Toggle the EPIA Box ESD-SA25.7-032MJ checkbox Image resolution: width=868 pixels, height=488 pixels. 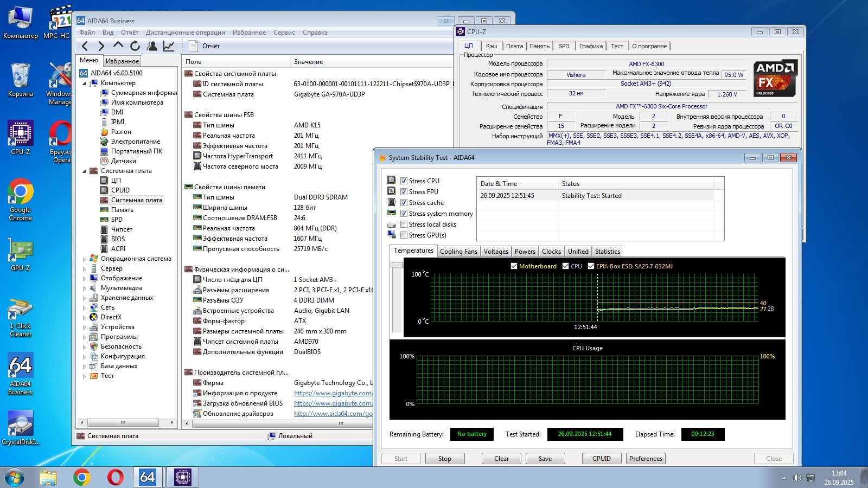[x=591, y=266]
